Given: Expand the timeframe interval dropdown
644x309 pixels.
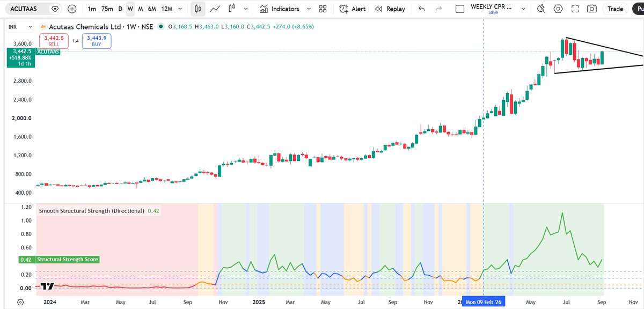Looking at the screenshot, I should click(180, 9).
